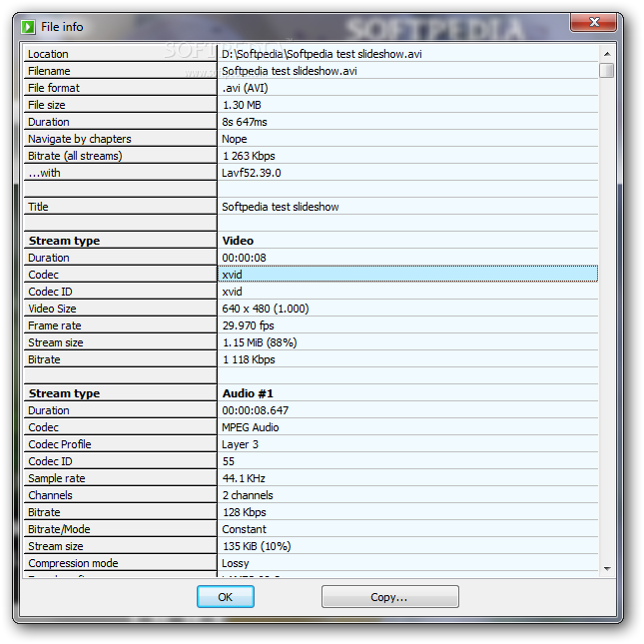This screenshot has height=644, width=644.
Task: Select the video Codec ID value xvid
Action: click(x=232, y=292)
